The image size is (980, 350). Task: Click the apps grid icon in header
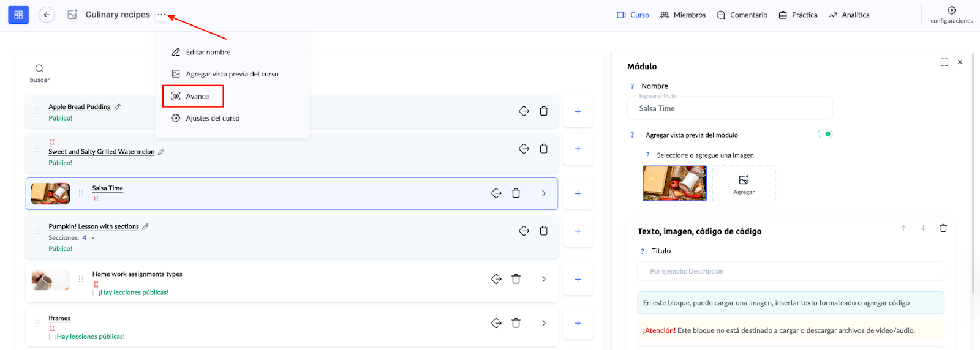pos(18,15)
